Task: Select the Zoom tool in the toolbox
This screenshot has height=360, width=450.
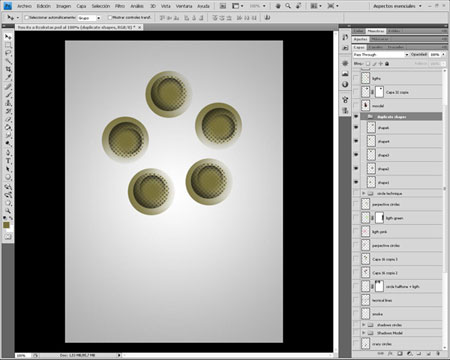Action: tap(8, 211)
